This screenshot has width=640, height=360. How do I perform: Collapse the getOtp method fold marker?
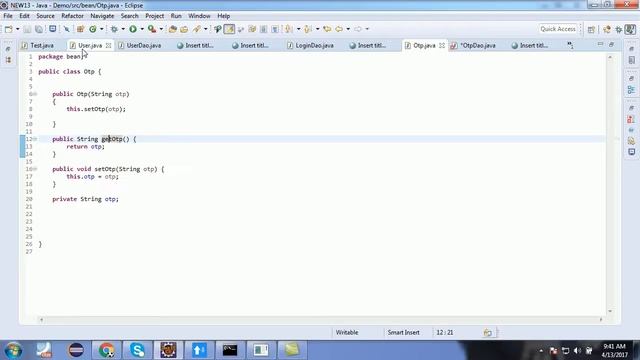35,139
